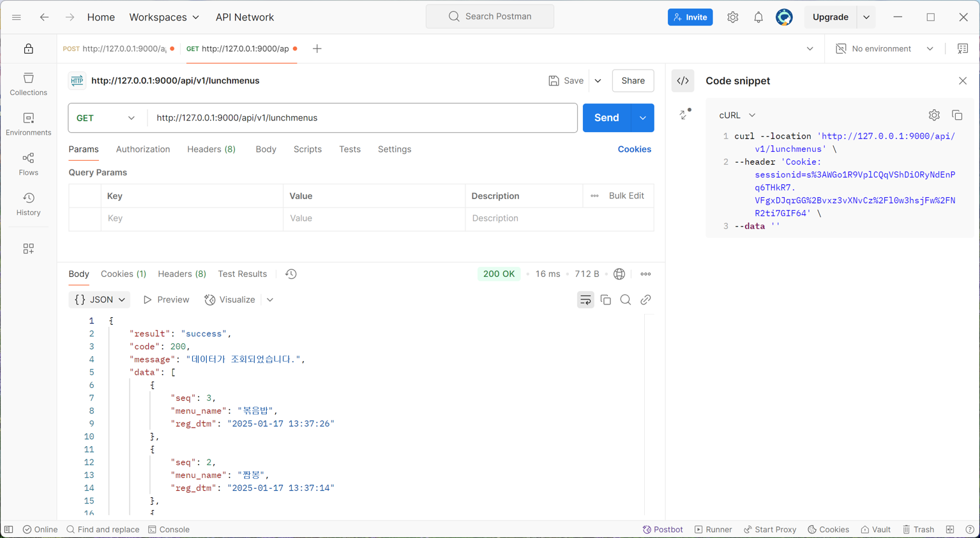This screenshot has height=538, width=980.
Task: Open Postbot from the status bar
Action: click(x=663, y=530)
